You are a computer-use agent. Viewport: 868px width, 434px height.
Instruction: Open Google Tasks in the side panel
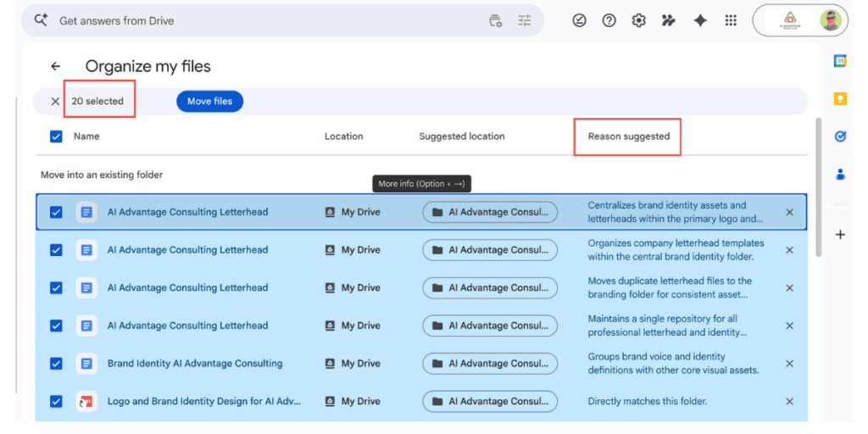click(840, 136)
